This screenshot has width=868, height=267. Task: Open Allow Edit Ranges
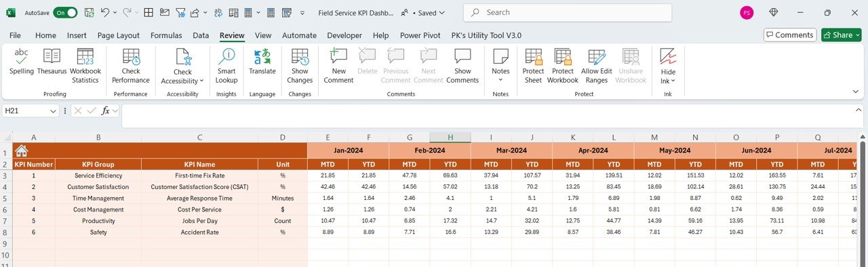click(x=597, y=66)
